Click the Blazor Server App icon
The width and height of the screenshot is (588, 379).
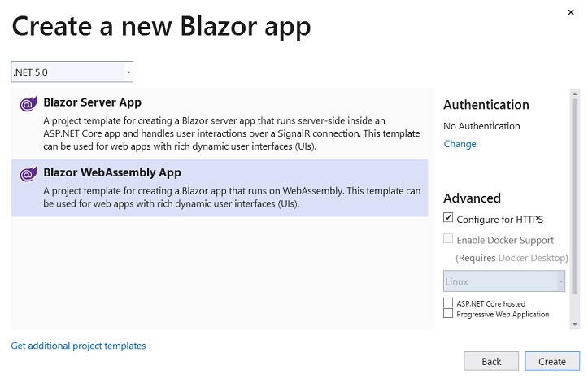point(28,104)
